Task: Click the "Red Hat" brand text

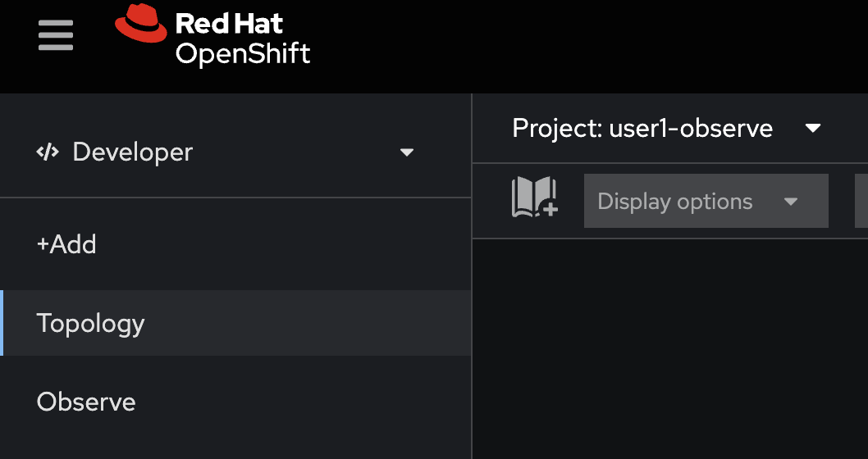Action: 229,24
